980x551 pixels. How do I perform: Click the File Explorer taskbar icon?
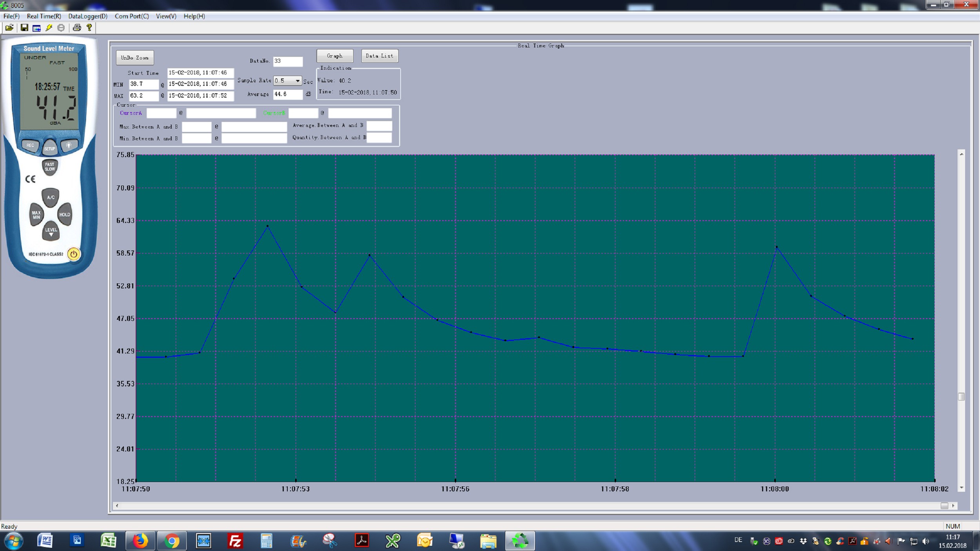[488, 541]
